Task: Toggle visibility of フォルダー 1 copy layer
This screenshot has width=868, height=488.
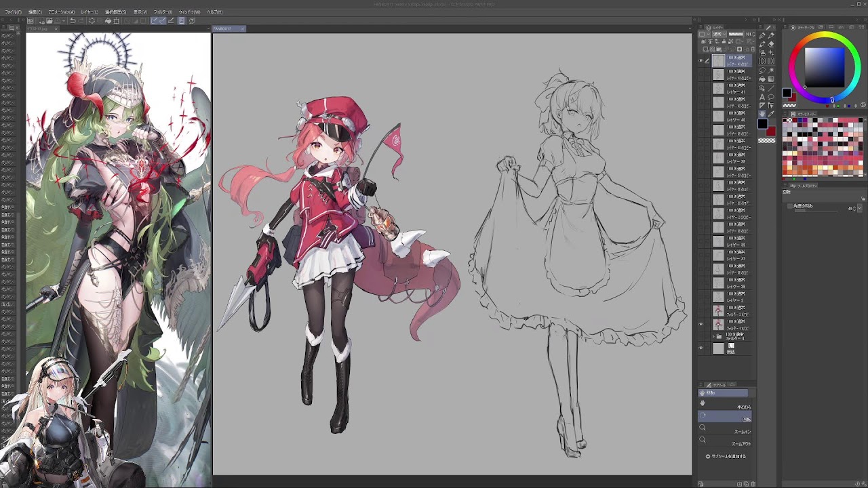Action: tap(701, 324)
